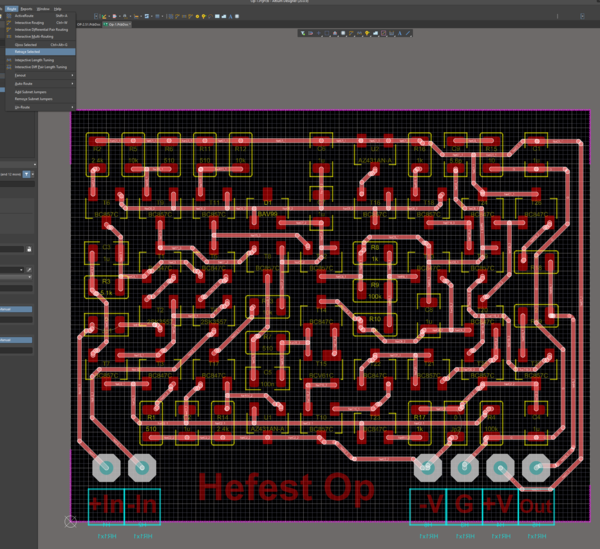Click the yellow pad circle icon in top toolbar
This screenshot has width=600, height=549.
click(197, 16)
